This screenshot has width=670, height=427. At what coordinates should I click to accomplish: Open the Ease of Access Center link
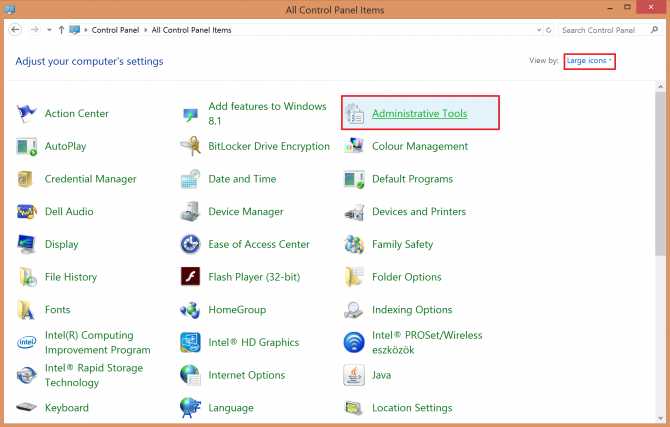coord(259,244)
